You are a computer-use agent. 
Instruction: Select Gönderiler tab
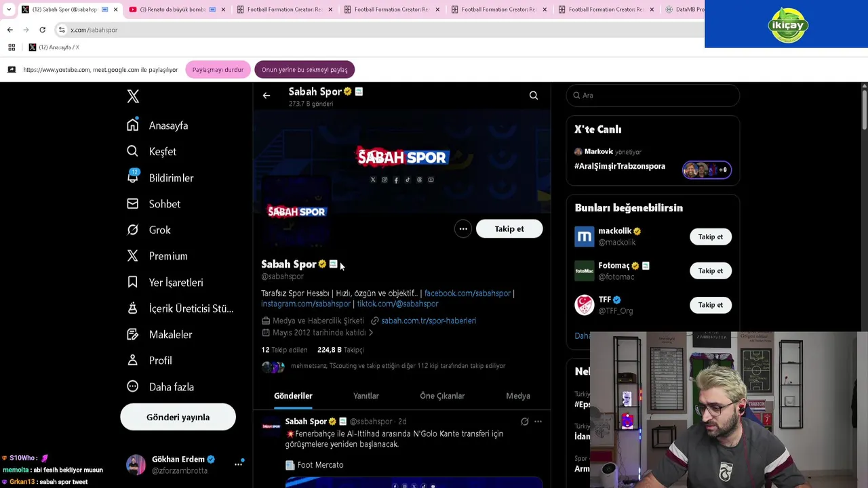(x=293, y=396)
